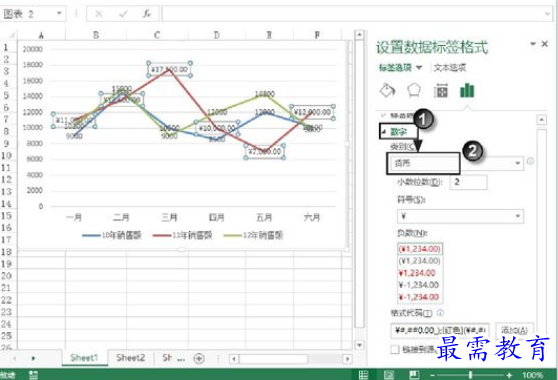558x380 pixels.
Task: Click the format code input field
Action: pyautogui.click(x=439, y=330)
